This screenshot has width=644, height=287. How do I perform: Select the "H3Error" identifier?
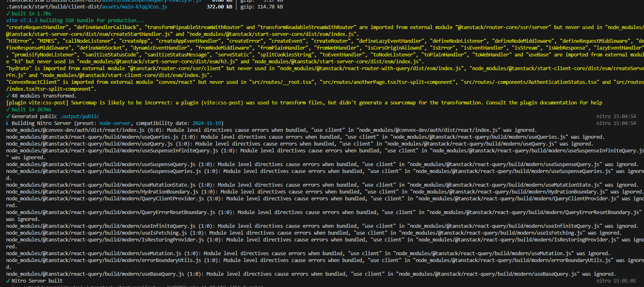[x=20, y=41]
